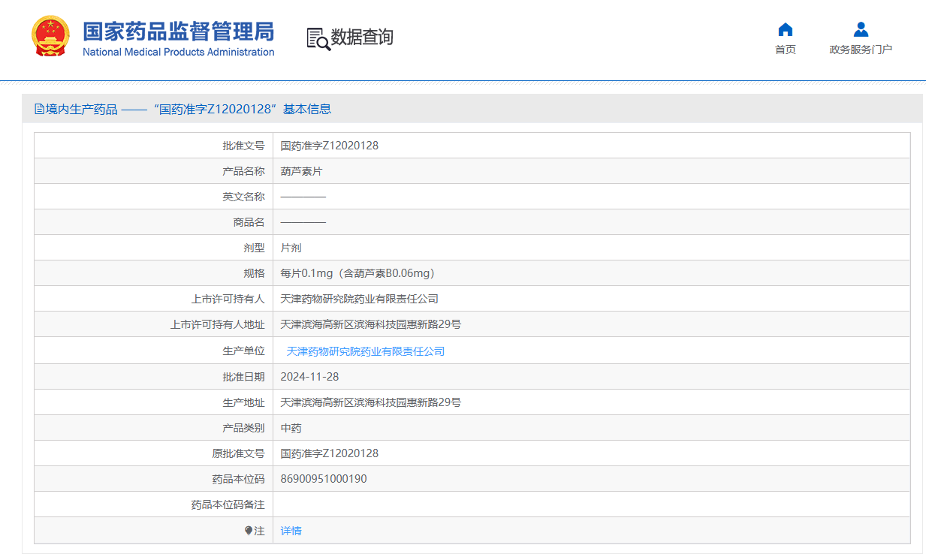Select the 国药准字Z12020128 approval number cell
Viewport: 926px width, 560px height.
[327, 145]
